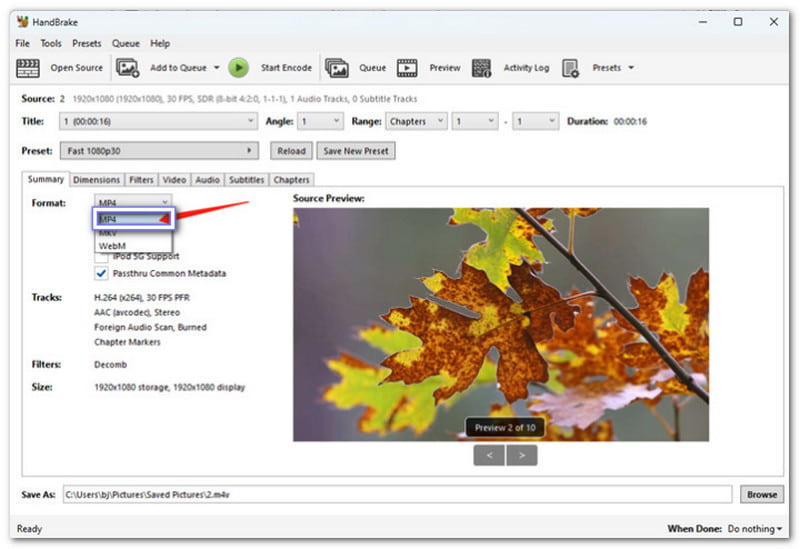Maximize the HandBrake window
Viewport: 800px width, 549px height.
[738, 22]
